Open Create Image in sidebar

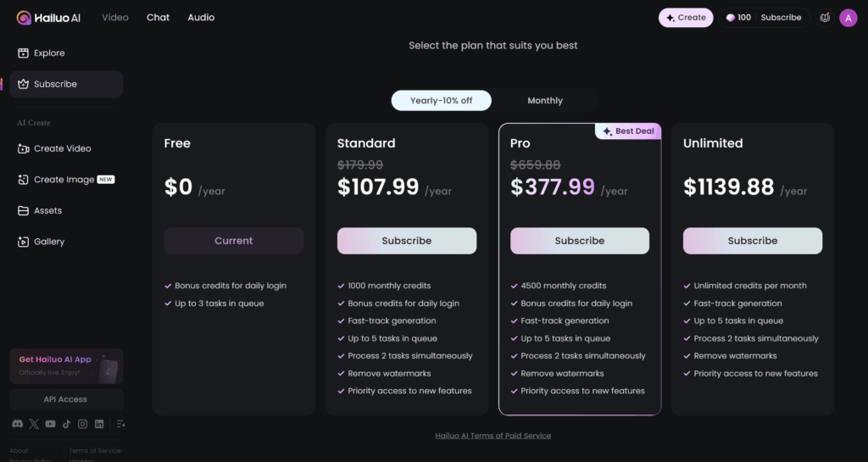64,180
